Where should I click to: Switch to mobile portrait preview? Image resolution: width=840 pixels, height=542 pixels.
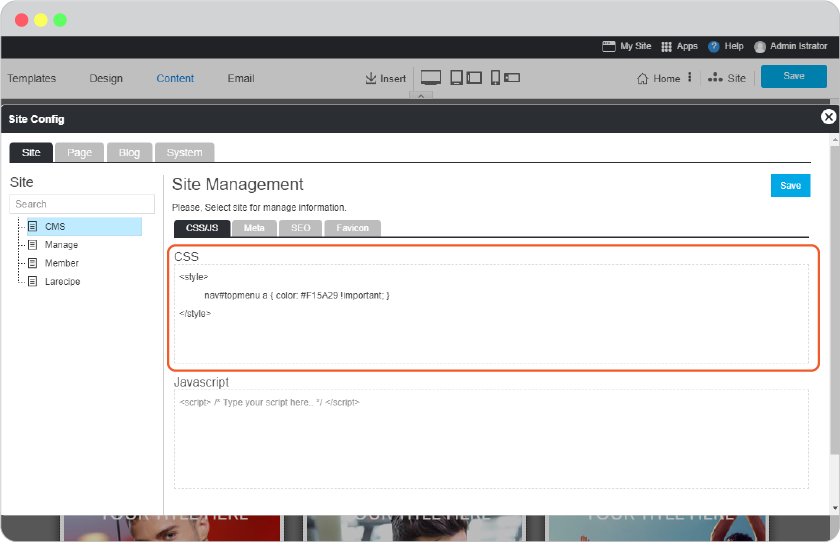496,78
